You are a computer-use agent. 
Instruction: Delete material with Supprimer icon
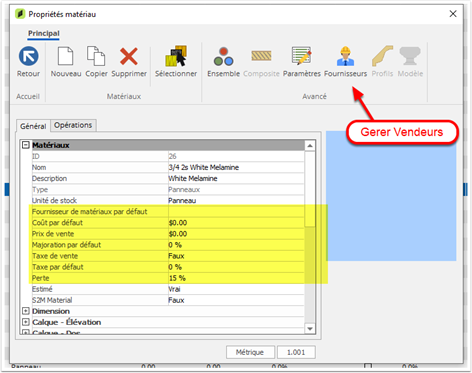click(129, 56)
